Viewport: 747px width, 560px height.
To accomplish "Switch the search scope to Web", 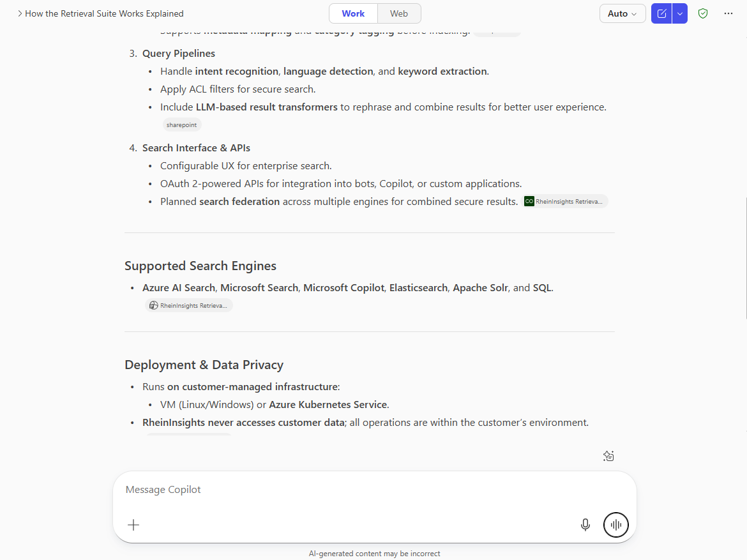I will pyautogui.click(x=398, y=13).
